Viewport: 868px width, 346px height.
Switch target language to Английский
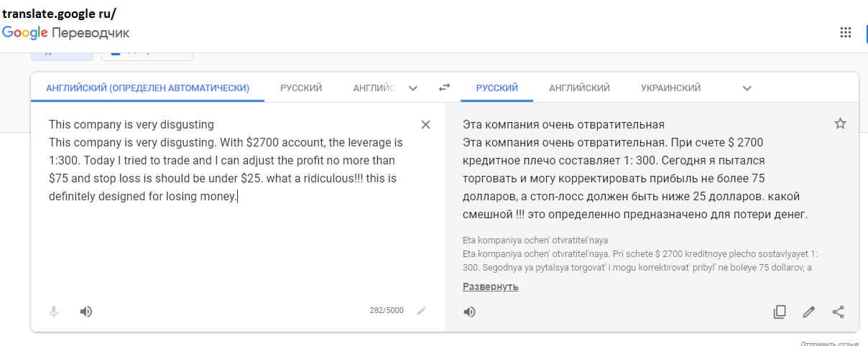pyautogui.click(x=579, y=88)
